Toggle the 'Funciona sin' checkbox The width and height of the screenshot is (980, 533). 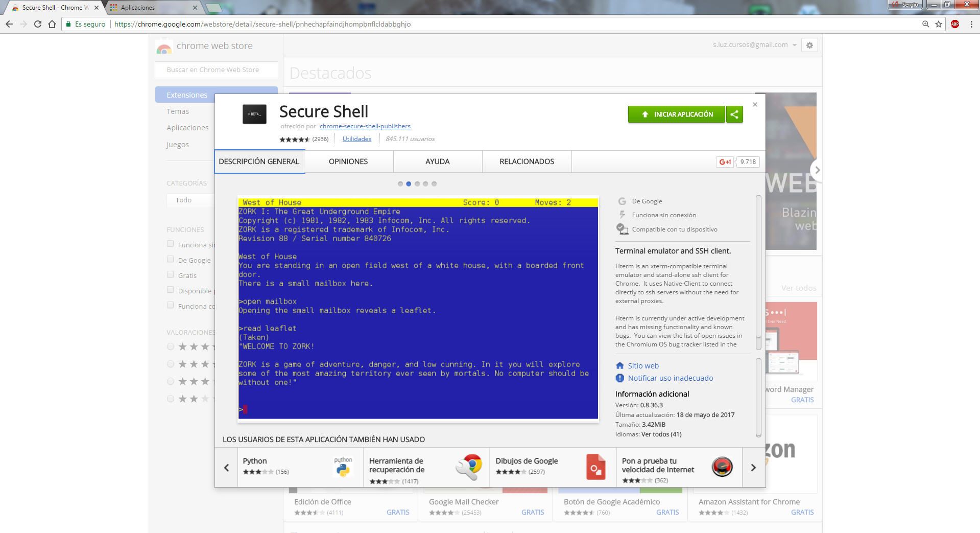(x=171, y=244)
